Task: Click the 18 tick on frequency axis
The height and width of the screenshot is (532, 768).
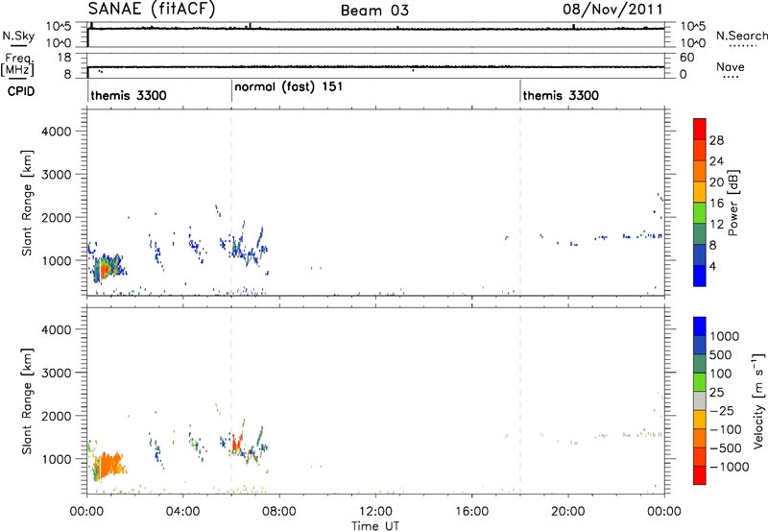Action: tap(64, 58)
